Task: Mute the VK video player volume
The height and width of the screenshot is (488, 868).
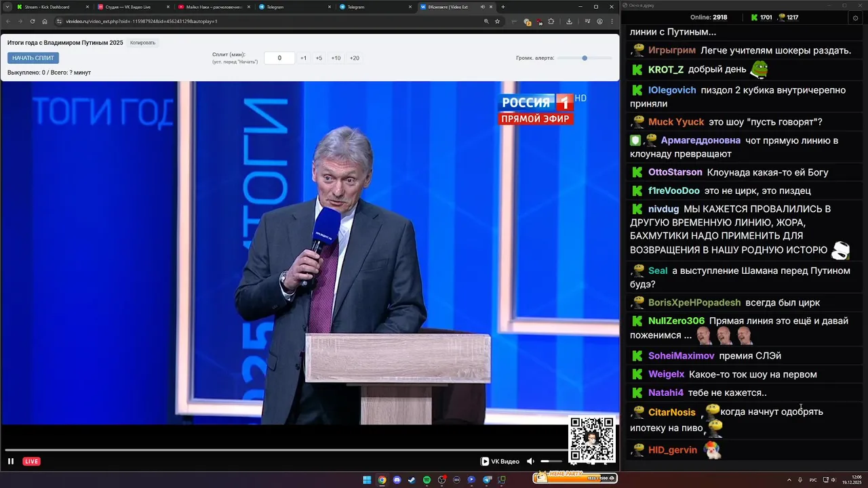Action: tap(530, 461)
